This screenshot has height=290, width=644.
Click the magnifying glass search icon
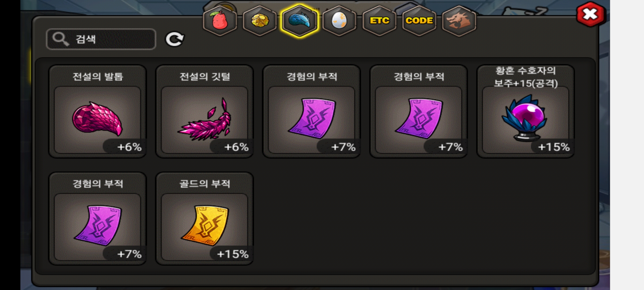pyautogui.click(x=60, y=39)
